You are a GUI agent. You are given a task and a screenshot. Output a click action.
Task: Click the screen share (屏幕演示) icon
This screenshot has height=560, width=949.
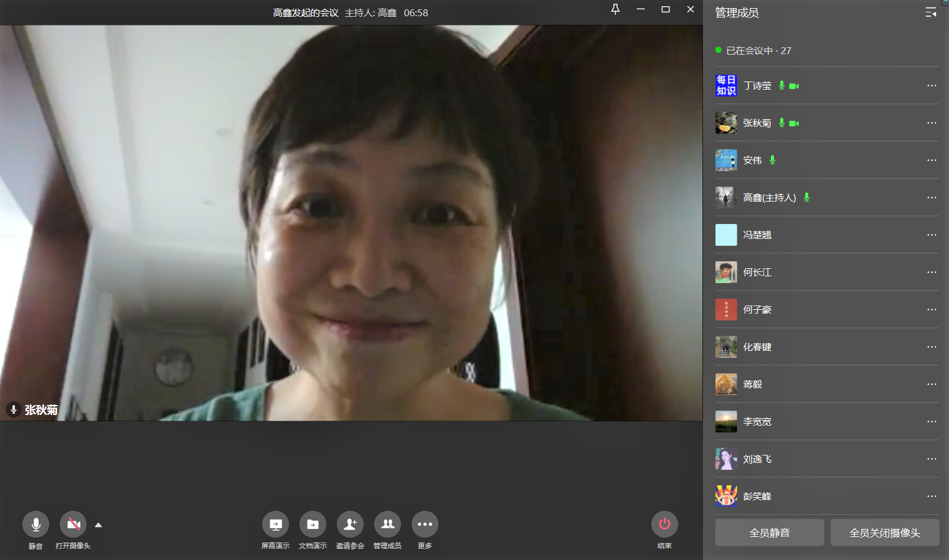pos(275,525)
